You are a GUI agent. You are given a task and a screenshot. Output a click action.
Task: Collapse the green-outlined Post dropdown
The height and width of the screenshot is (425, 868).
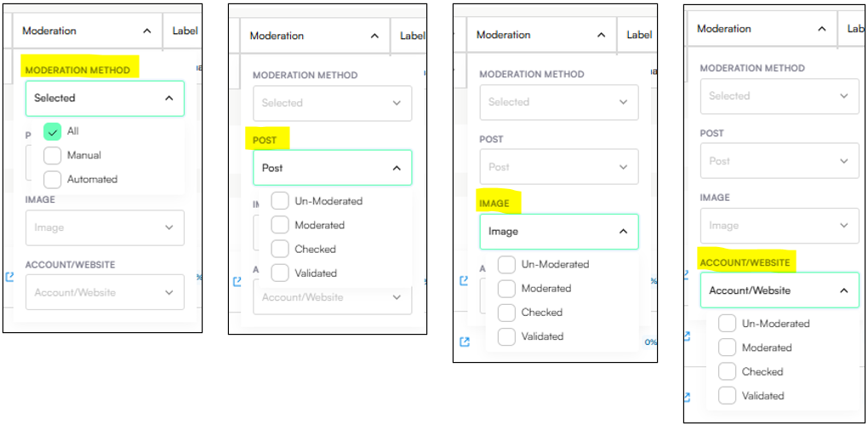point(396,169)
